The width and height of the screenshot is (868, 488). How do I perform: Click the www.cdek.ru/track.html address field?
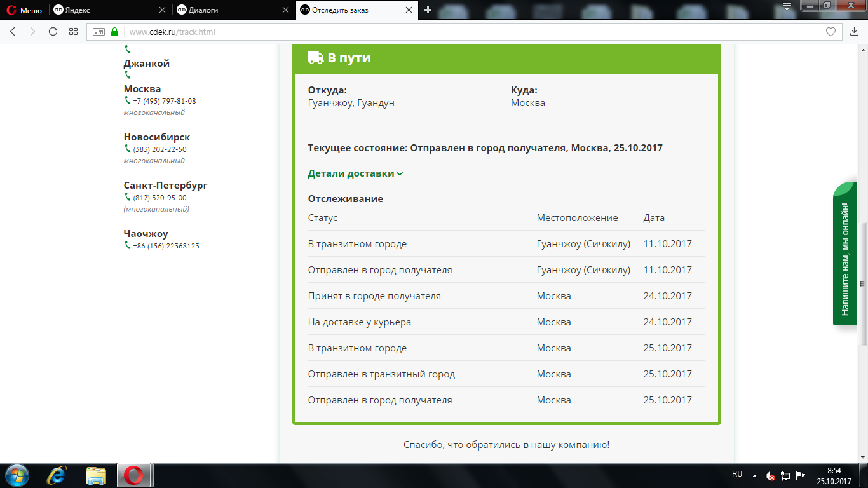coord(470,32)
